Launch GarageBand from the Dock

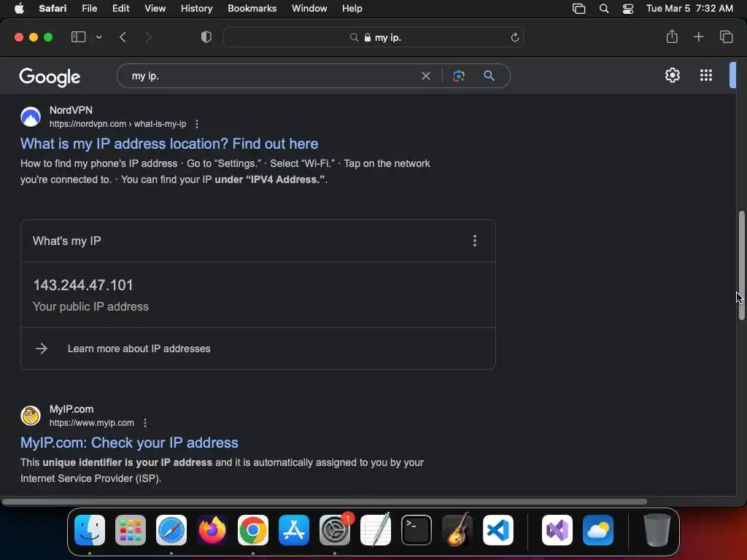457,529
